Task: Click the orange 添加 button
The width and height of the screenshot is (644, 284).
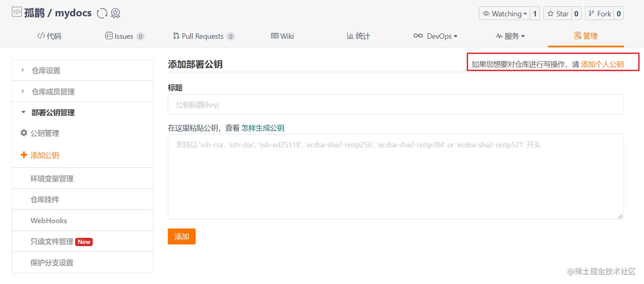Action: pyautogui.click(x=181, y=236)
